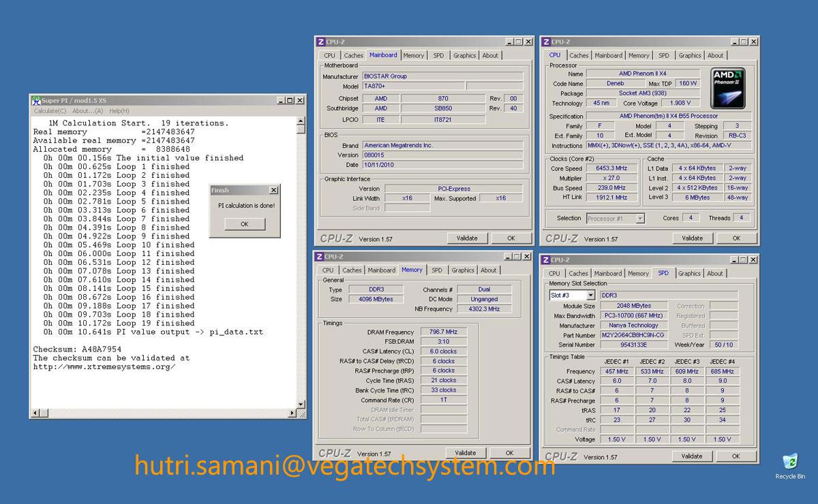Open Calculate(C) menu in Super PI
818x504 pixels.
(50, 111)
